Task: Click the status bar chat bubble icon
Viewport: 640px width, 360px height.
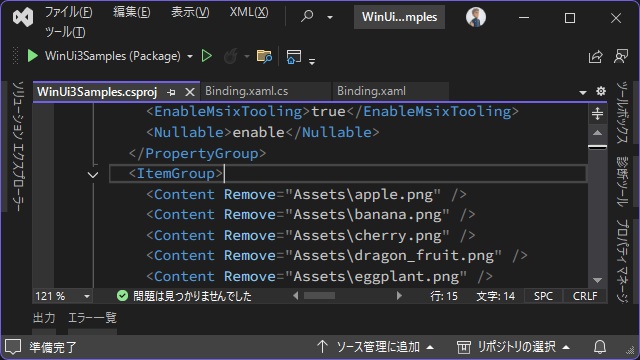Action: [x=13, y=347]
